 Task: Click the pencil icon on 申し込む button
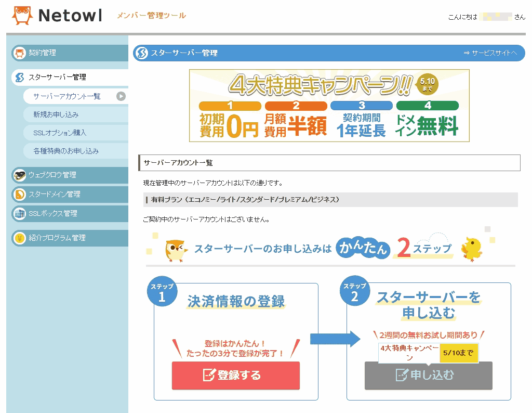[402, 375]
